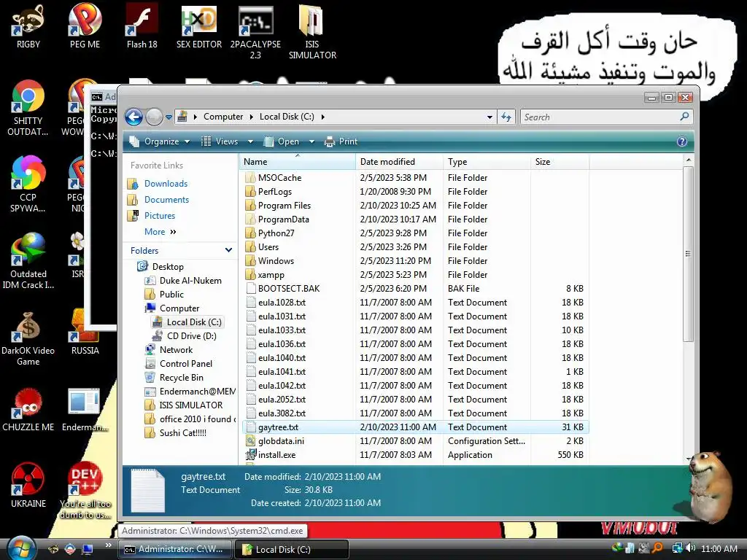Click the Explorer Back arrow button
Image resolution: width=747 pixels, height=560 pixels.
coord(134,117)
